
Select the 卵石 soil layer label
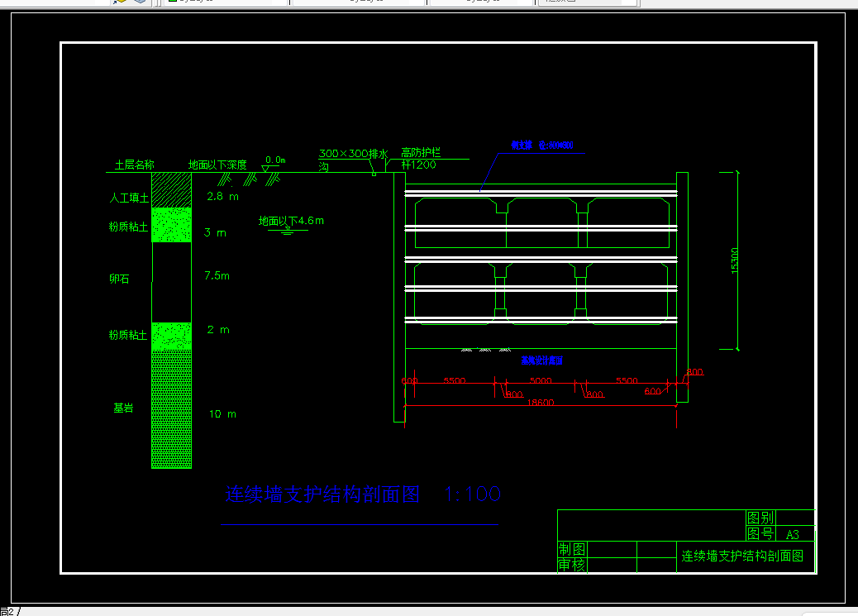(x=119, y=279)
